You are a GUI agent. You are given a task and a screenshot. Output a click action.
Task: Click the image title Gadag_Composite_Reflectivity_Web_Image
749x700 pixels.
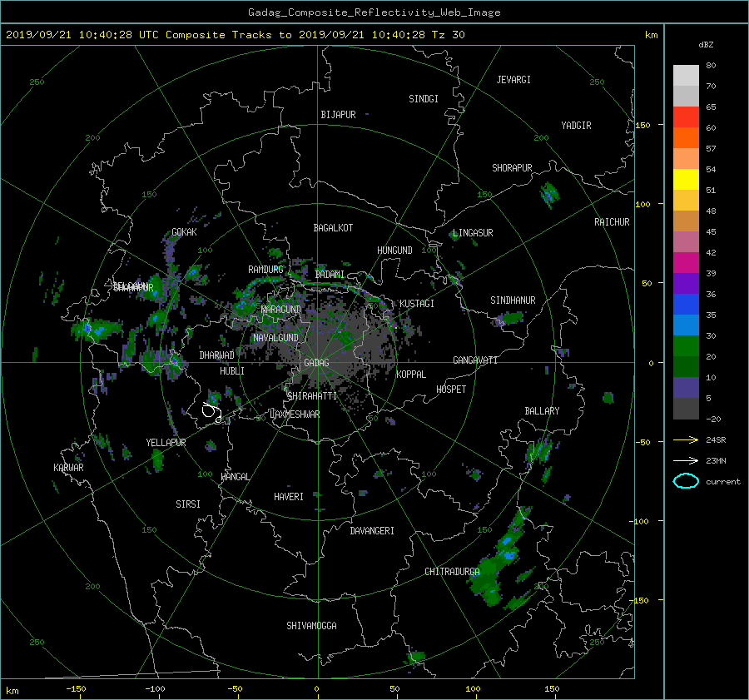click(374, 12)
